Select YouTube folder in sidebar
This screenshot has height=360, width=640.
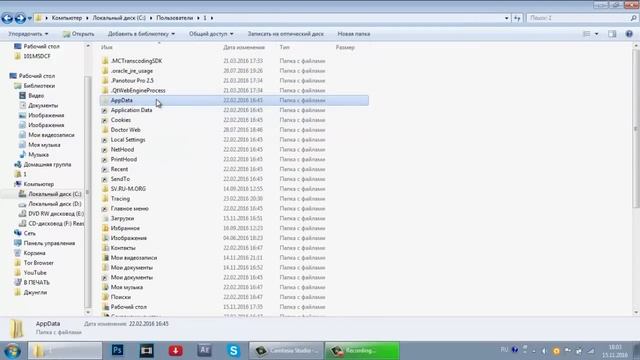(35, 273)
